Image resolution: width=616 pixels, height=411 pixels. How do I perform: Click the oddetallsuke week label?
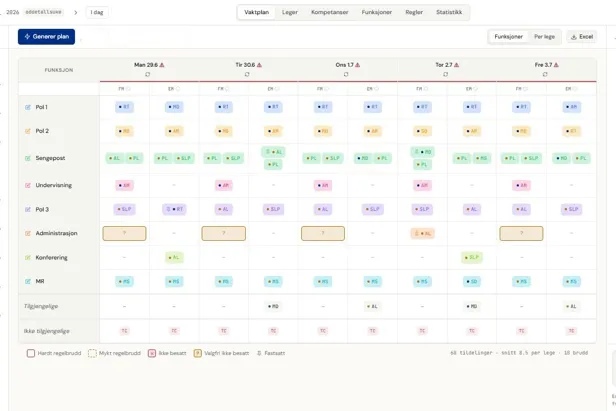(43, 12)
